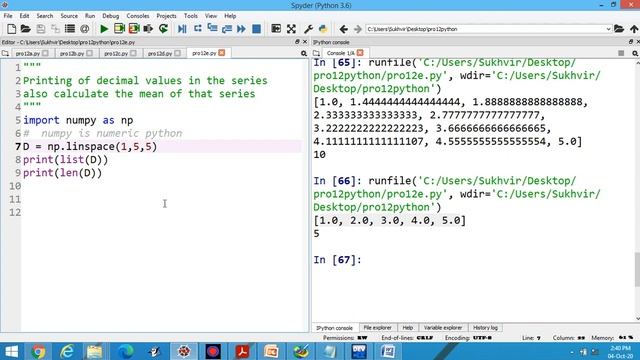The width and height of the screenshot is (640, 360).
Task: Click the Step return debug icon
Action: 227,29
